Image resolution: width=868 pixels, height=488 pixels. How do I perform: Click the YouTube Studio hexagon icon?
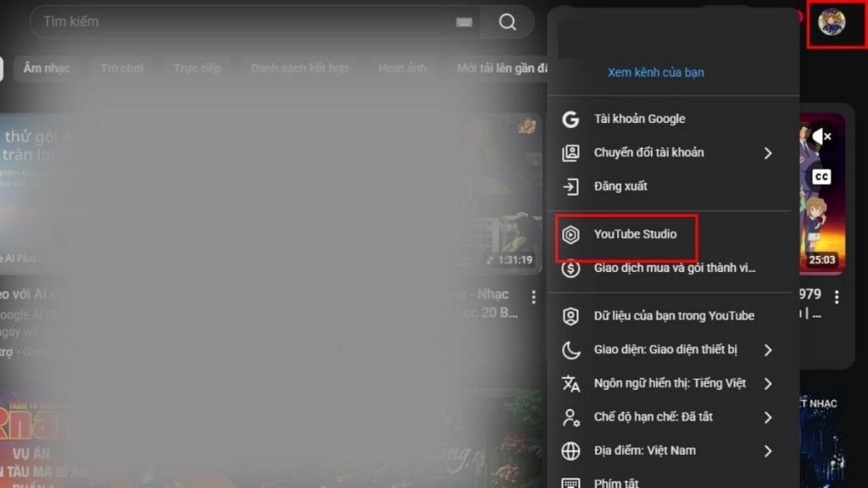570,235
